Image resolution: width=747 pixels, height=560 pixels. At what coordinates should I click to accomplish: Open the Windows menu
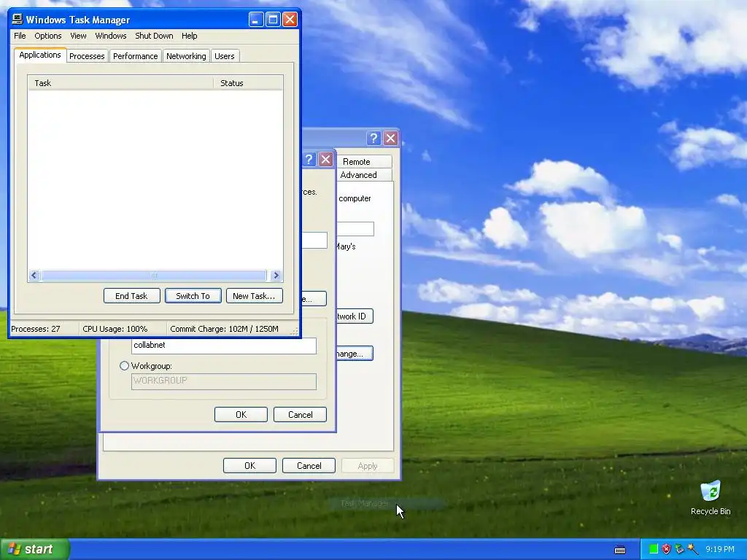click(x=111, y=36)
